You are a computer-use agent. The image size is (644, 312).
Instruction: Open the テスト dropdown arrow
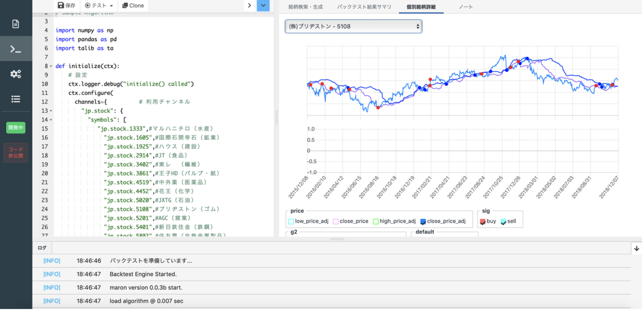point(111,5)
